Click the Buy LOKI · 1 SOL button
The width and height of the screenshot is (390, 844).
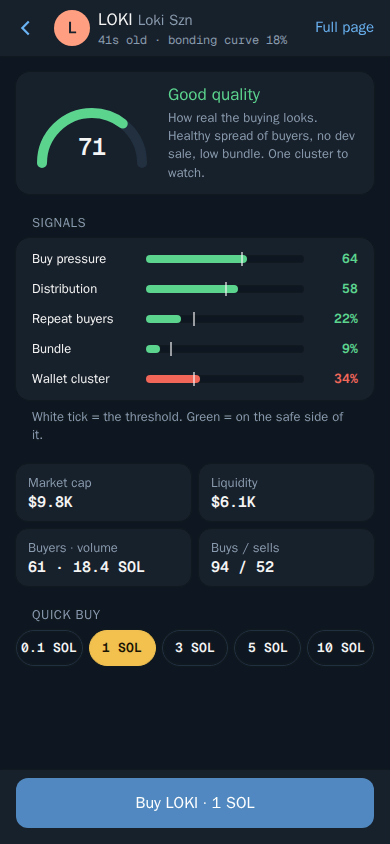pos(195,803)
